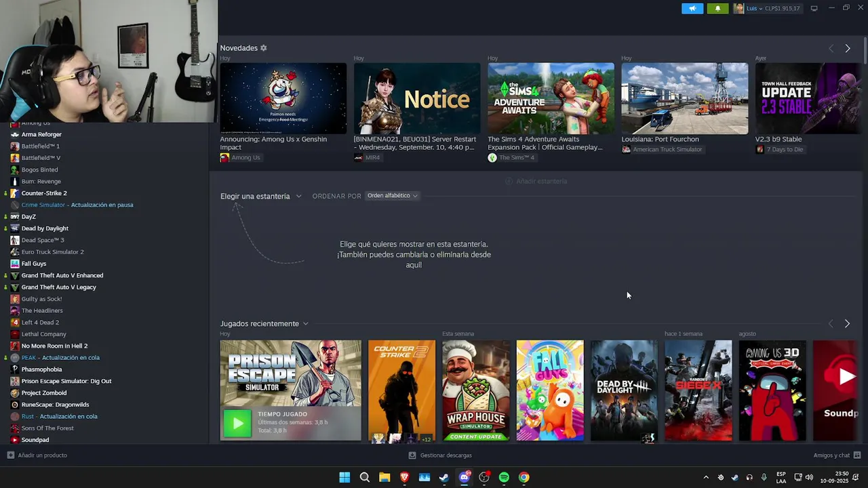Open Rainbow Six Siege X cover
The height and width of the screenshot is (488, 868).
(698, 390)
